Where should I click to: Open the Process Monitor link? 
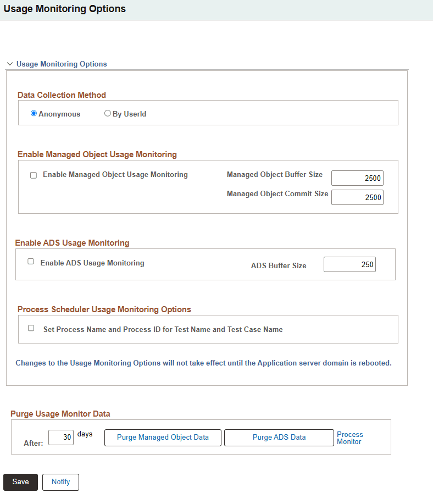350,437
